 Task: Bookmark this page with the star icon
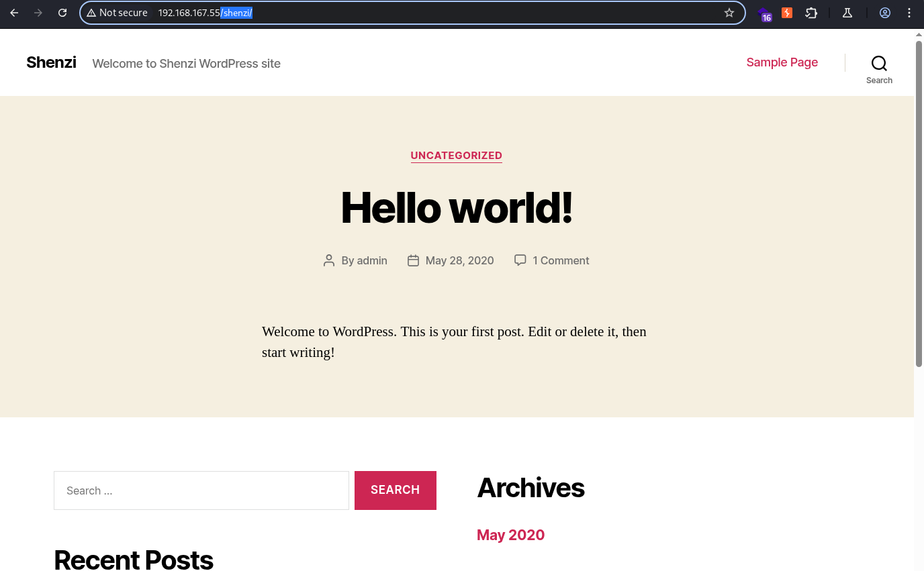729,13
